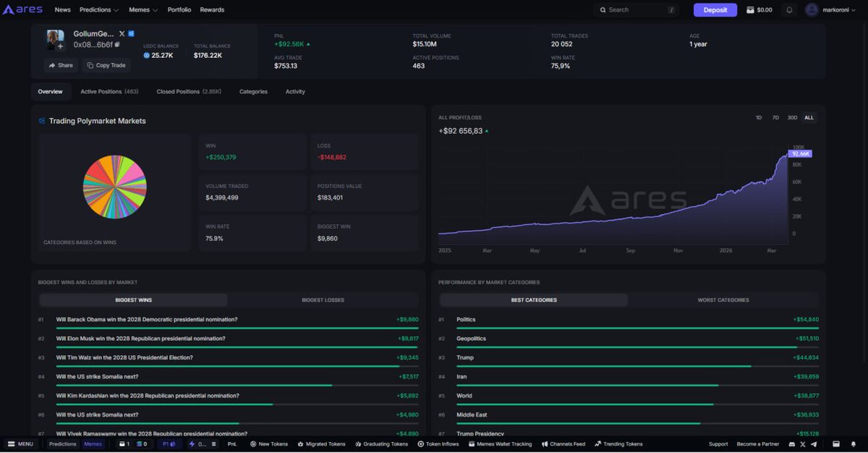Open Graduating Tokens in the bottom bar
This screenshot has height=453, width=868.
[381, 444]
